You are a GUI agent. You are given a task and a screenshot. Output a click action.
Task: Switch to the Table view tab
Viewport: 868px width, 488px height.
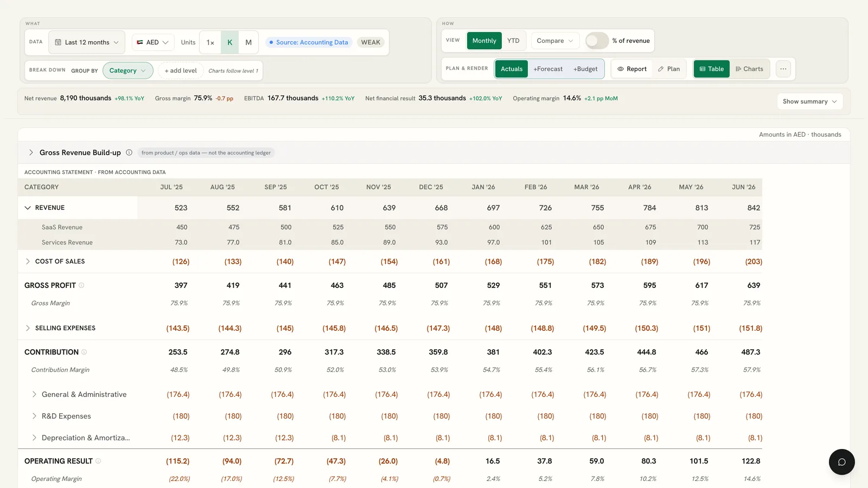pyautogui.click(x=712, y=69)
